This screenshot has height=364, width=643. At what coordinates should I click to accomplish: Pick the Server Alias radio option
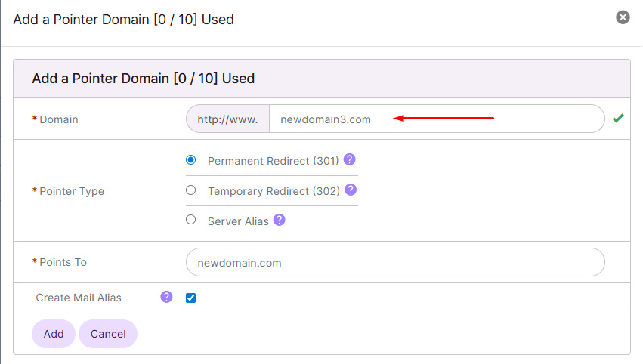pyautogui.click(x=190, y=220)
